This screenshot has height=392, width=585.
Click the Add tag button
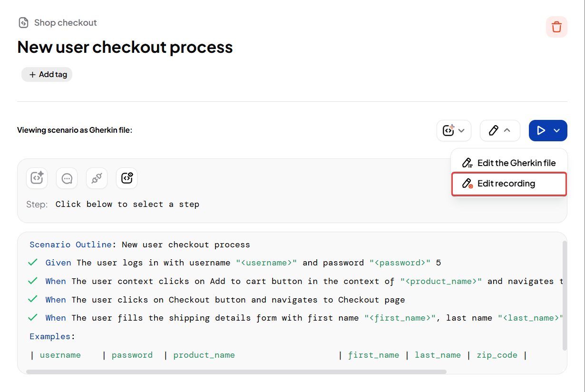click(x=47, y=75)
